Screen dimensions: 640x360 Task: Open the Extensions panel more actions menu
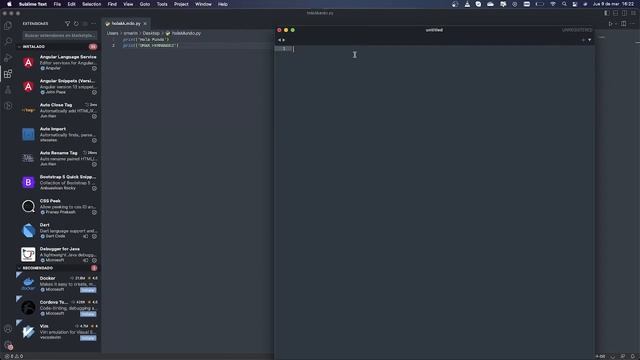[93, 24]
